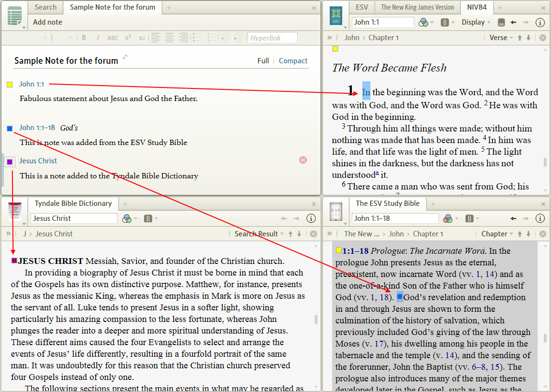Open the Search tab in notes panel
Viewport: 551px width, 392px height.
[46, 7]
